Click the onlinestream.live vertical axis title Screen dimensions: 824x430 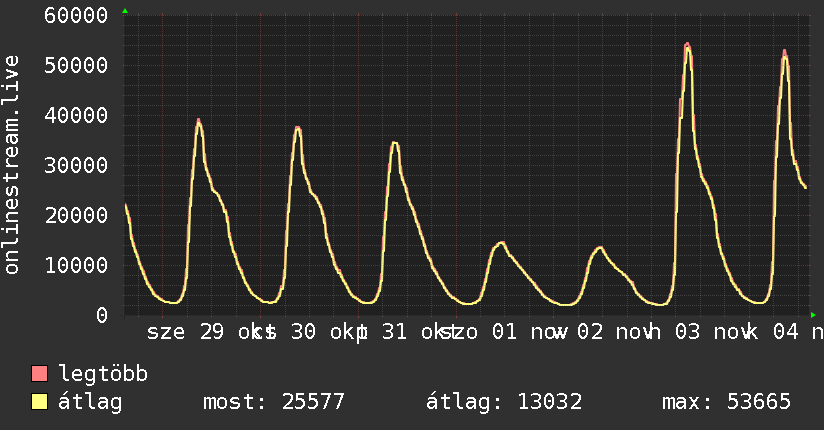(x=11, y=165)
